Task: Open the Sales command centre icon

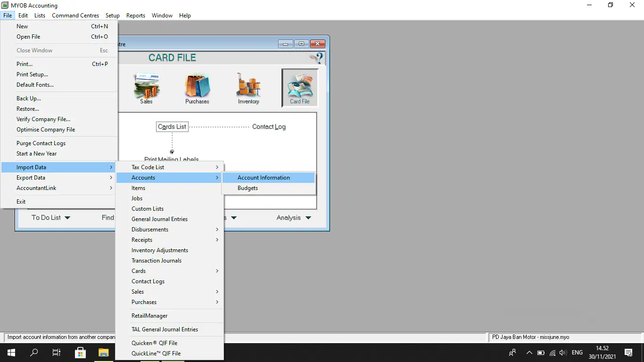Action: tap(146, 88)
